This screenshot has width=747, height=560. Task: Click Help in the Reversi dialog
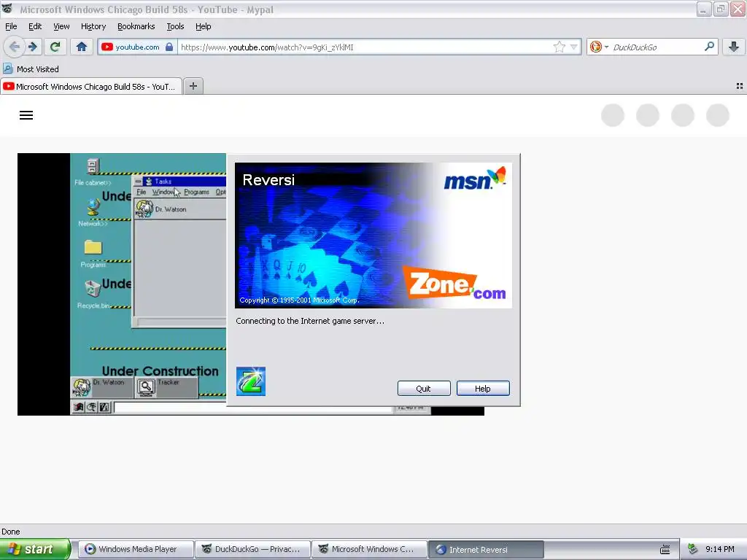pos(483,389)
